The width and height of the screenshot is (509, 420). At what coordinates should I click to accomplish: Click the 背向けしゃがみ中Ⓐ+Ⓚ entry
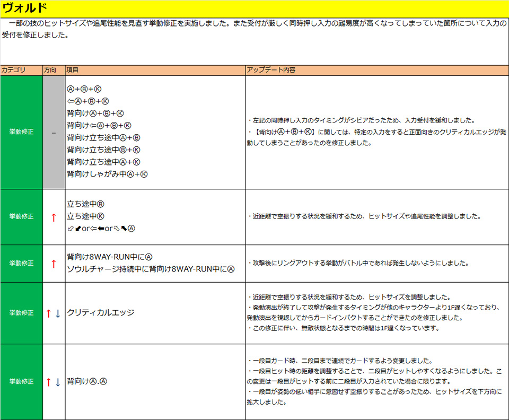pyautogui.click(x=107, y=174)
